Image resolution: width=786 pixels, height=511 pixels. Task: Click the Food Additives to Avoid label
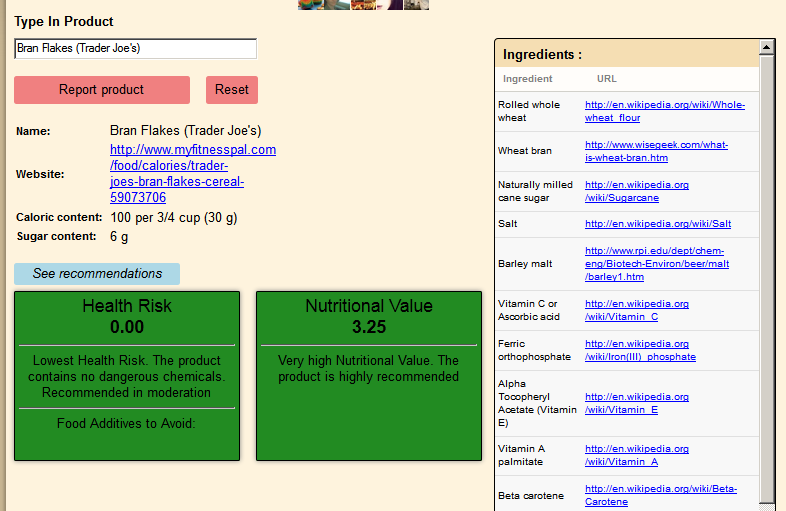pyautogui.click(x=126, y=424)
